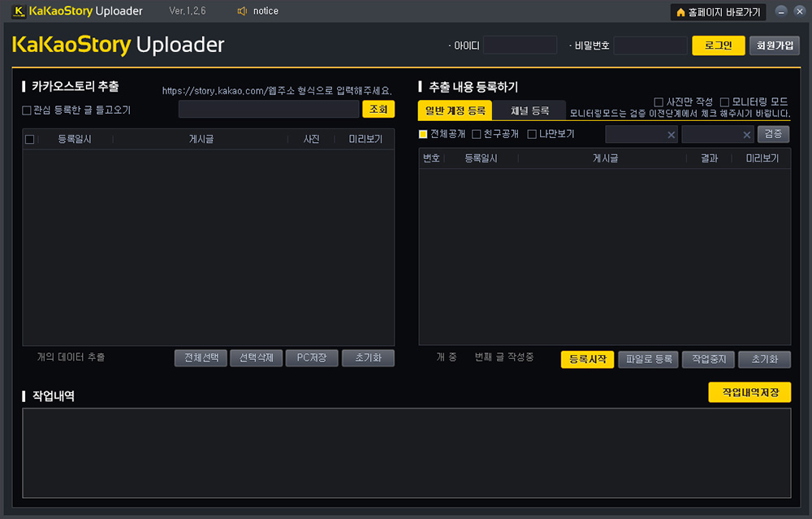This screenshot has width=812, height=519.
Task: Clear the second verification field with X
Action: tap(746, 135)
